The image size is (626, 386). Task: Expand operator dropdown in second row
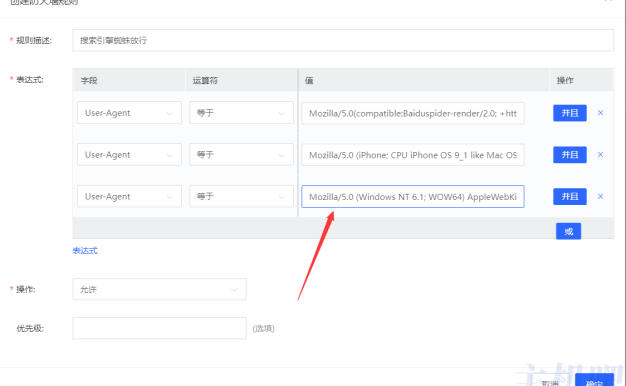tap(241, 154)
